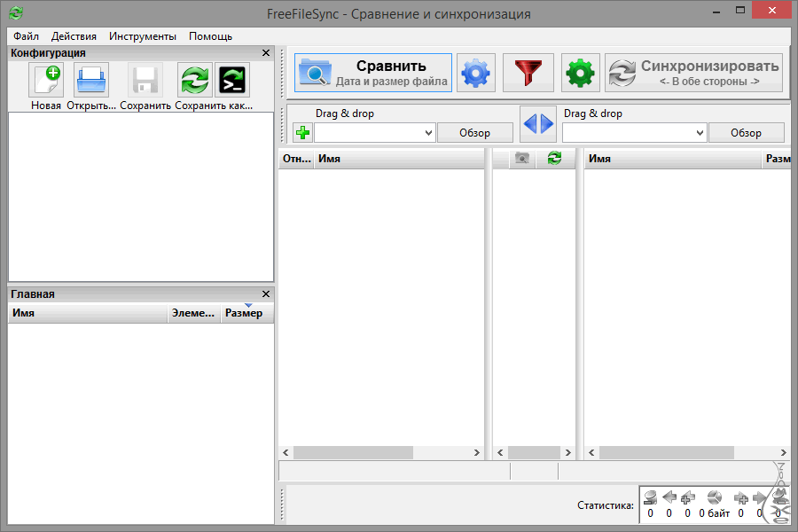Minimize the FreeFileSync window
The image size is (798, 532).
pyautogui.click(x=716, y=12)
